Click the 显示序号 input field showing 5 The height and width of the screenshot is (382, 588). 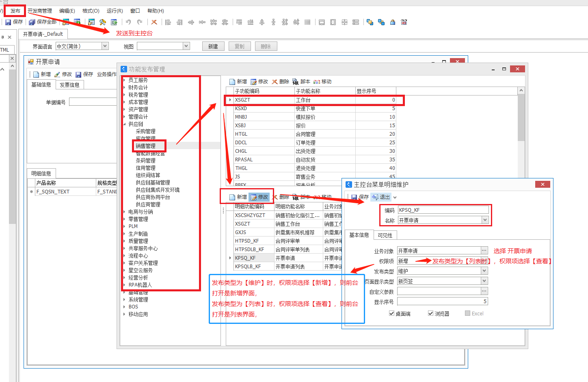(x=442, y=301)
